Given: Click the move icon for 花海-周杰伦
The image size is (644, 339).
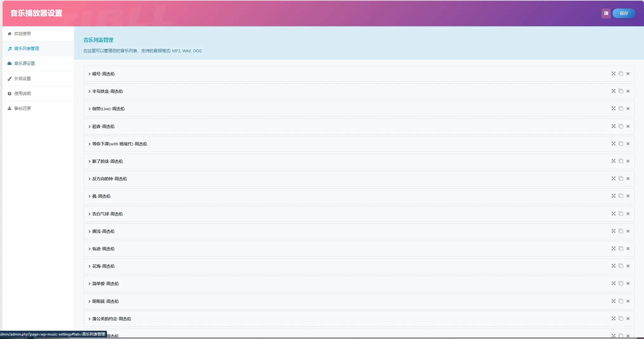Looking at the screenshot, I should pyautogui.click(x=613, y=266).
